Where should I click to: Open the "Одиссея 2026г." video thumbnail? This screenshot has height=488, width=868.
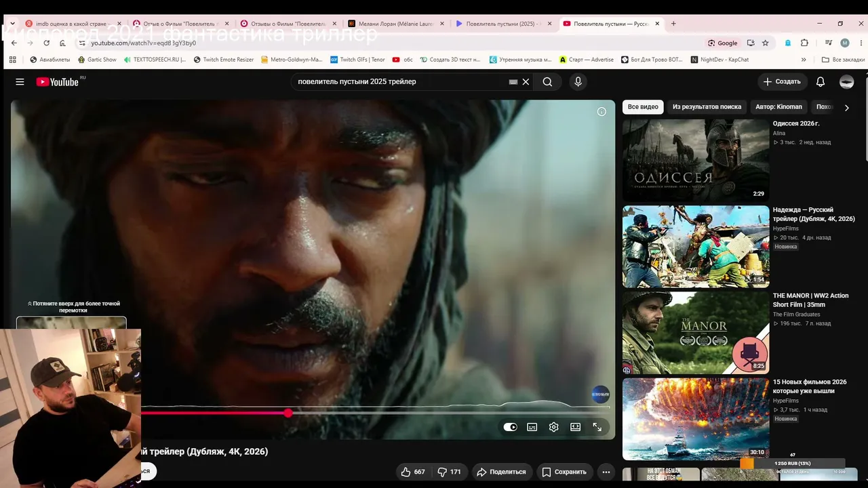(x=696, y=160)
